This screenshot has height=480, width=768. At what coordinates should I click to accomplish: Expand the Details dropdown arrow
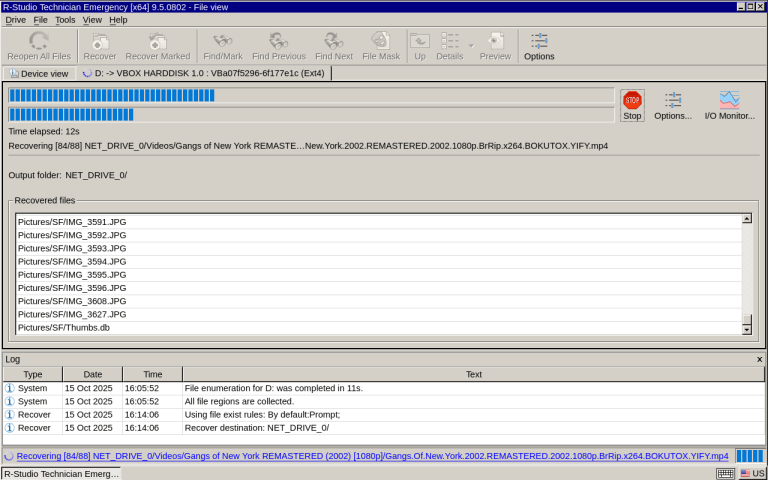pyautogui.click(x=471, y=45)
